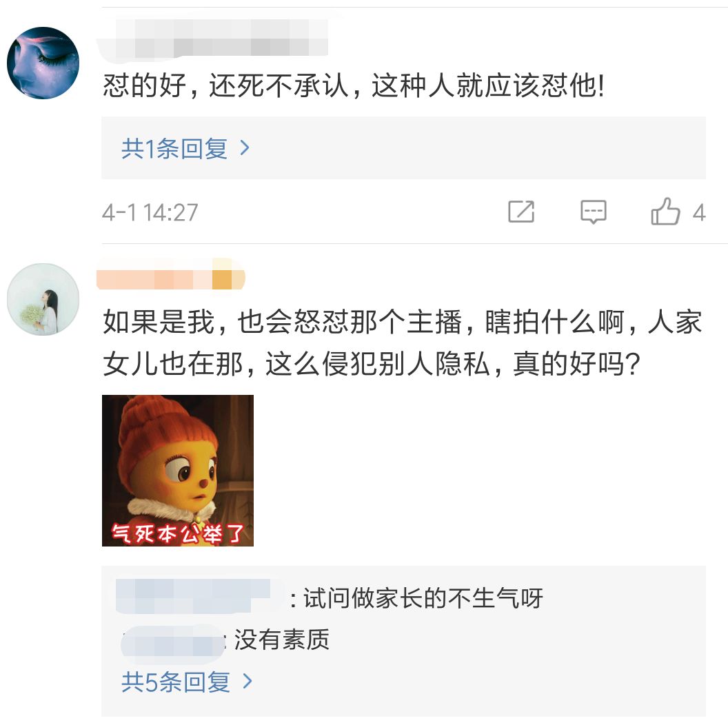This screenshot has height=725, width=728.
Task: Click the reply text 没有素质
Action: tap(282, 640)
